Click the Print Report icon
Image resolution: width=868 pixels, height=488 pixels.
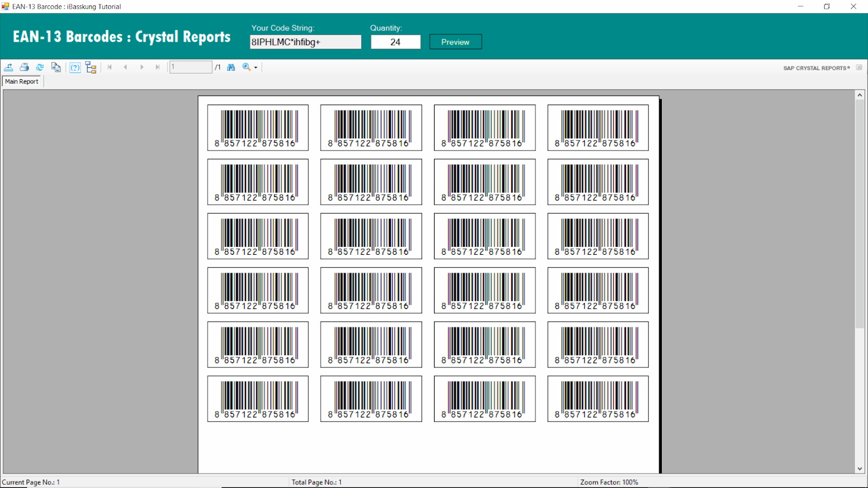point(24,67)
